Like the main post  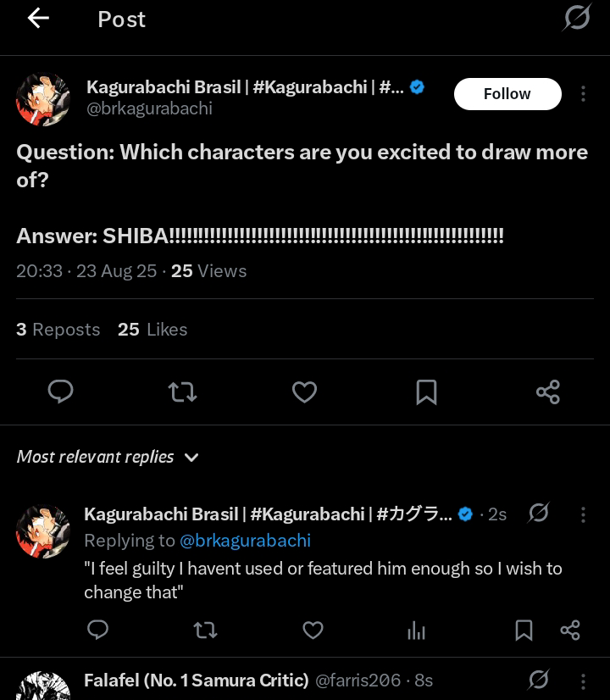pos(304,392)
